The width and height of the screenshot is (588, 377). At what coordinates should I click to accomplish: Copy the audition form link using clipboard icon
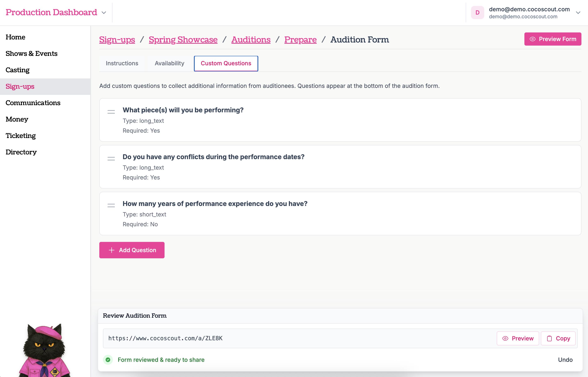pyautogui.click(x=550, y=338)
